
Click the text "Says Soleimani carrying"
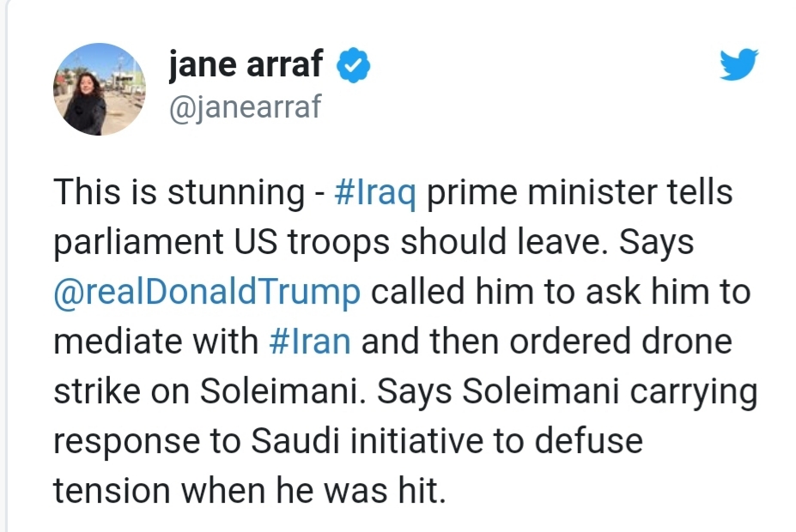(x=567, y=391)
